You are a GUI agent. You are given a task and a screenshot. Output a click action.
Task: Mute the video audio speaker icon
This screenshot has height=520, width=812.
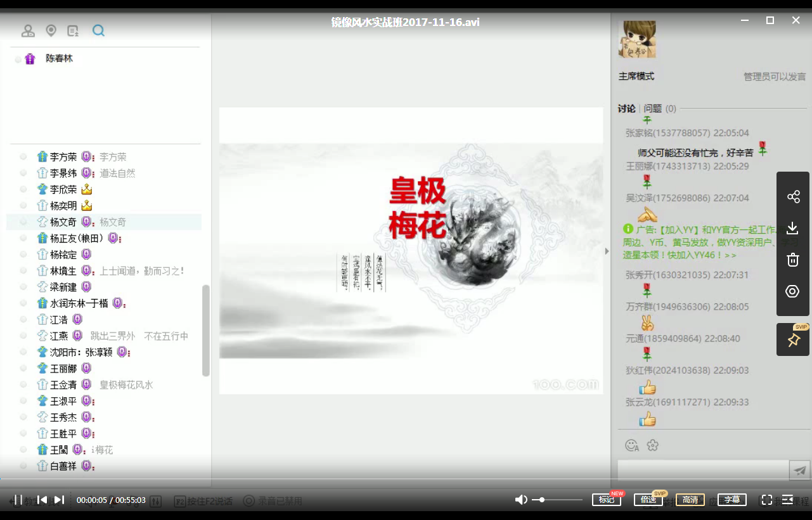[521, 499]
